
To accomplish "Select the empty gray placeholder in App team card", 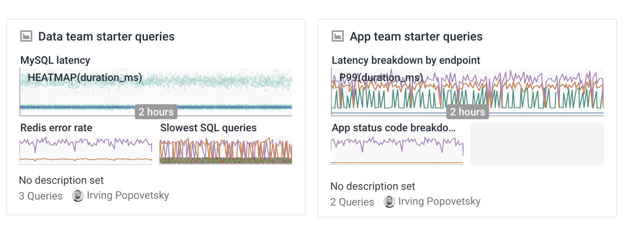I will pos(537,144).
